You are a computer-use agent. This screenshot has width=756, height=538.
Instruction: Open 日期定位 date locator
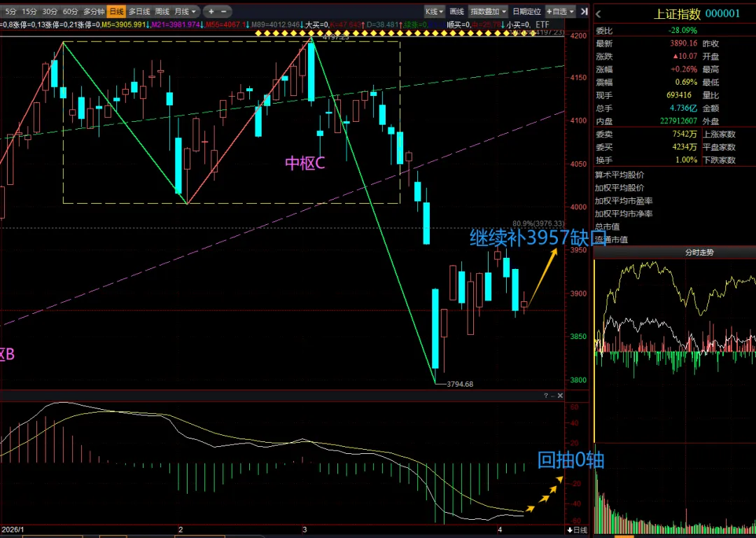526,11
